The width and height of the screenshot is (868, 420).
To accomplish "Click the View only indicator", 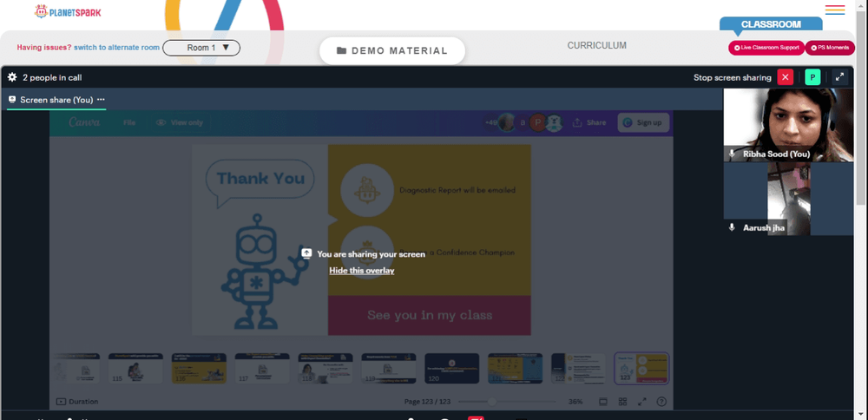I will (x=180, y=123).
